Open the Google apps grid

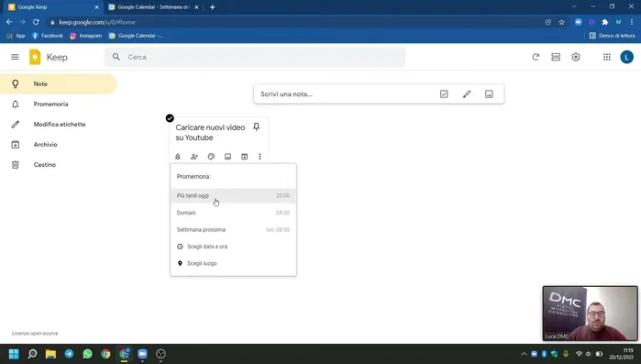(x=607, y=57)
